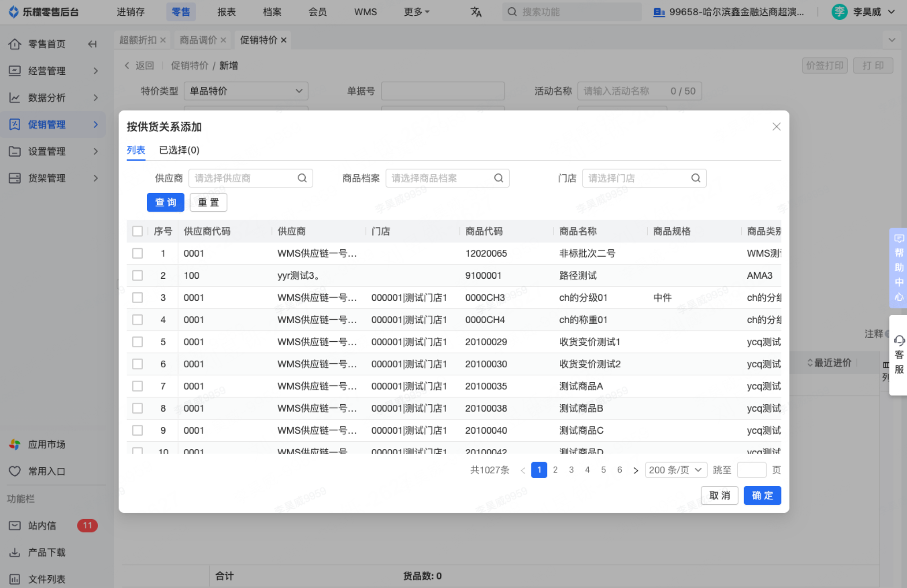The image size is (907, 588).
Task: Open the 客服 headset widget
Action: [x=898, y=355]
